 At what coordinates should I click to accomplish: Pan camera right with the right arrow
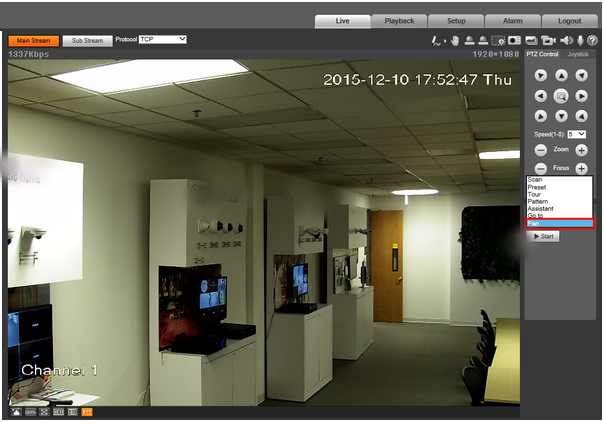(x=581, y=96)
